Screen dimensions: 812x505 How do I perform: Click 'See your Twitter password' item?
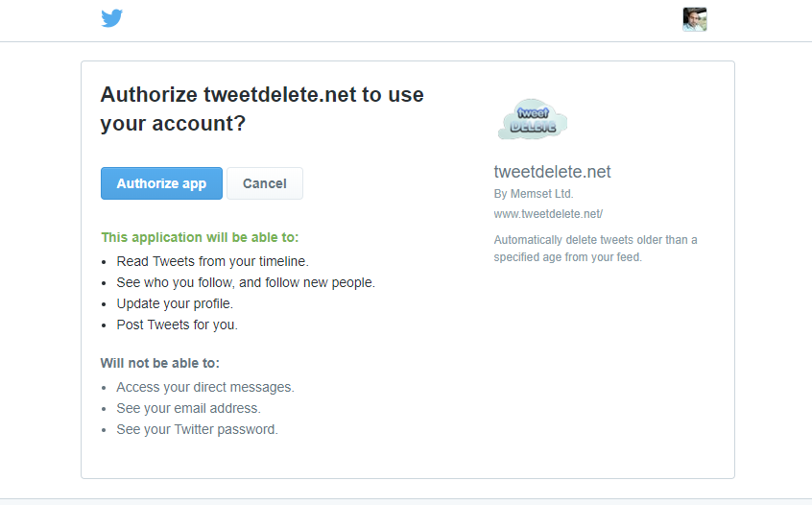click(x=197, y=429)
